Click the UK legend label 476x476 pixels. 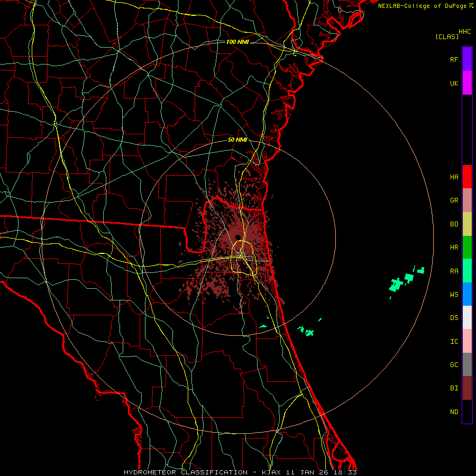(x=454, y=83)
